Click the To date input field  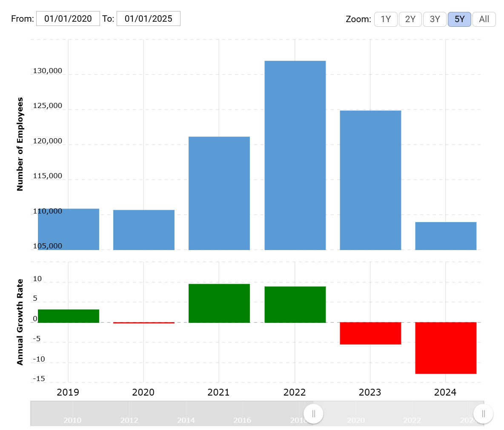(x=148, y=19)
